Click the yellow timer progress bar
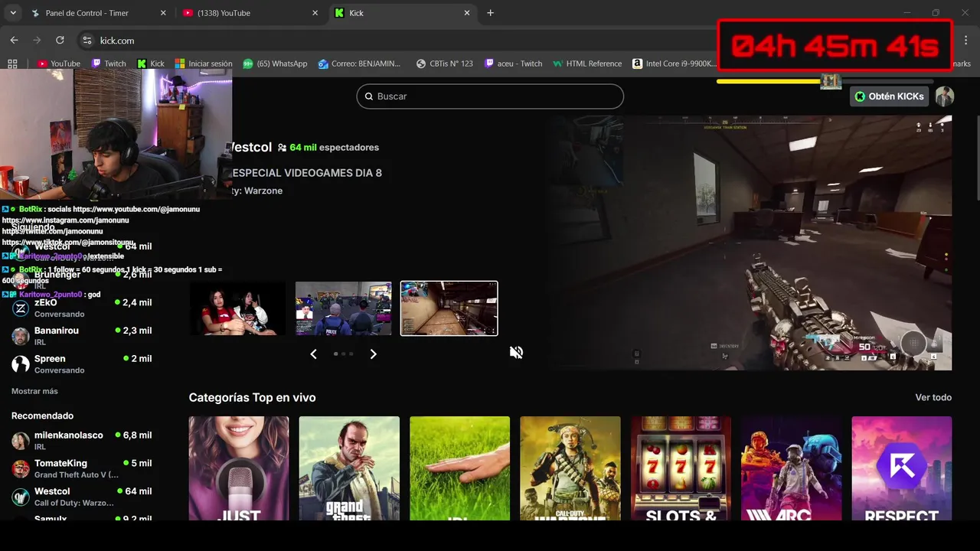This screenshot has height=551, width=980. click(x=769, y=81)
